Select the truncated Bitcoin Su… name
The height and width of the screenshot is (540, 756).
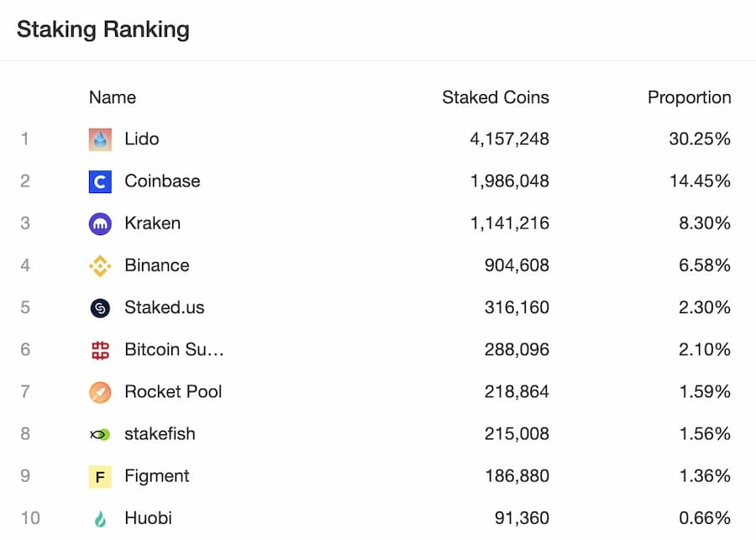[174, 349]
